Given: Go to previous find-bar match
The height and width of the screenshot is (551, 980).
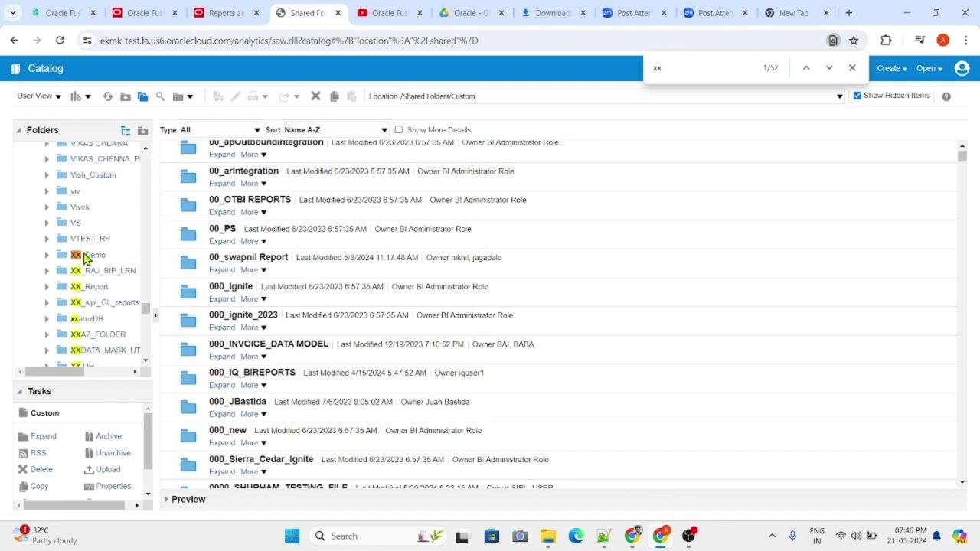Looking at the screenshot, I should click(x=806, y=68).
